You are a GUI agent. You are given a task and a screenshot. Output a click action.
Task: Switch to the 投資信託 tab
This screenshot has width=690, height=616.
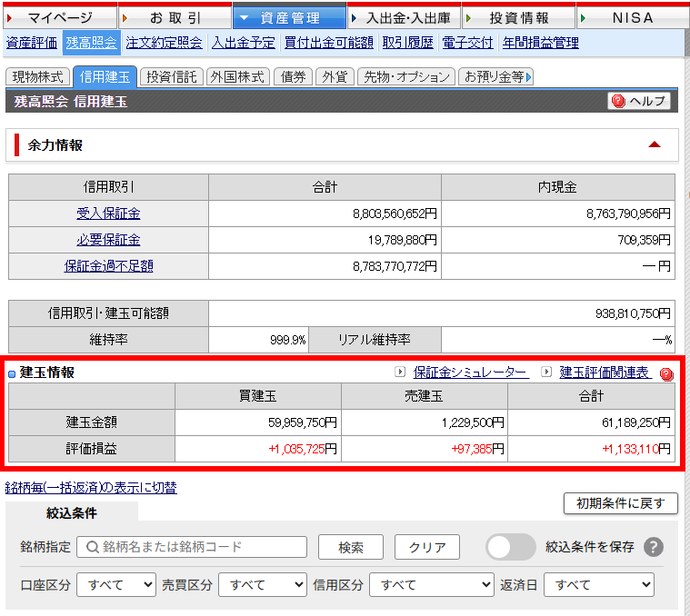(172, 77)
